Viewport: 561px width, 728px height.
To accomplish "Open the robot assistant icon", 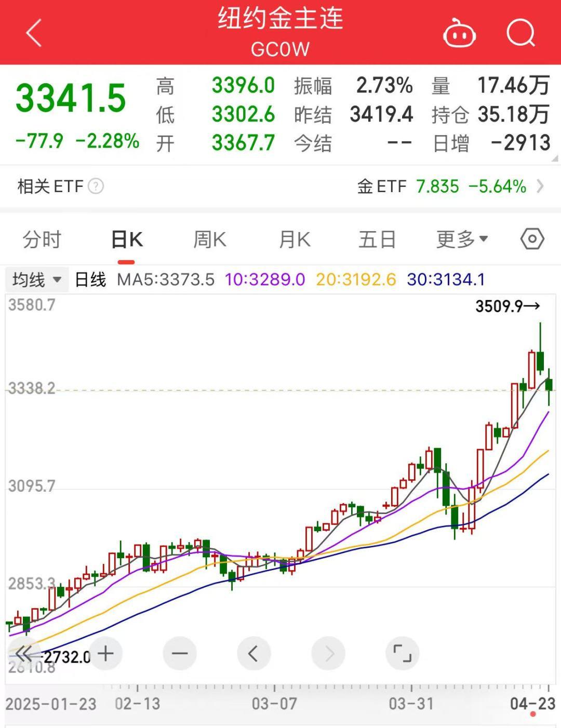I will click(x=459, y=34).
